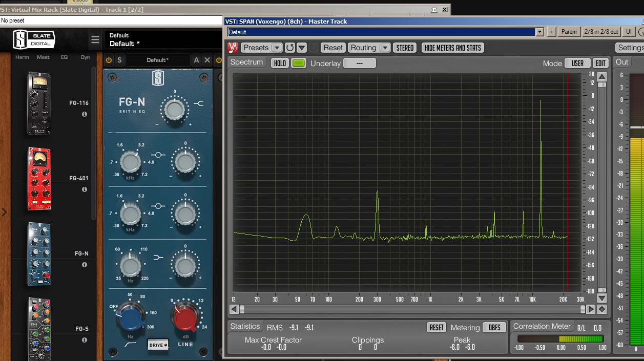
Task: Click the statistics RESET button
Action: point(437,328)
